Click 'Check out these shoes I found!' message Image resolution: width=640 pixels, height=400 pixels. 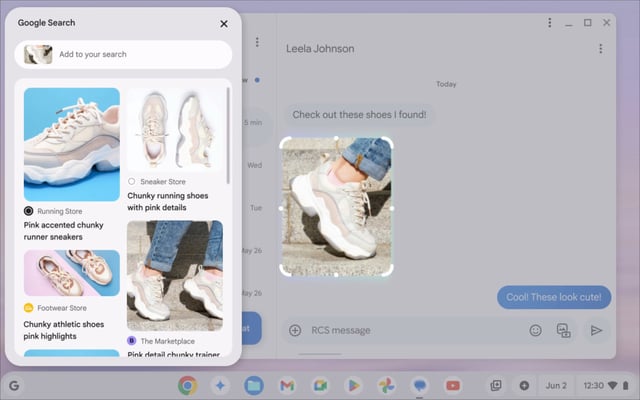(x=360, y=115)
